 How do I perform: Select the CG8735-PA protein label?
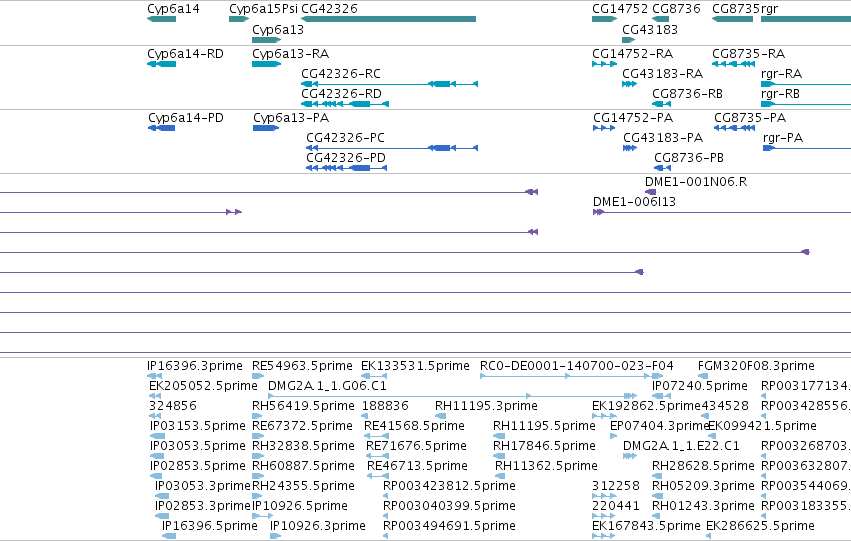(750, 118)
